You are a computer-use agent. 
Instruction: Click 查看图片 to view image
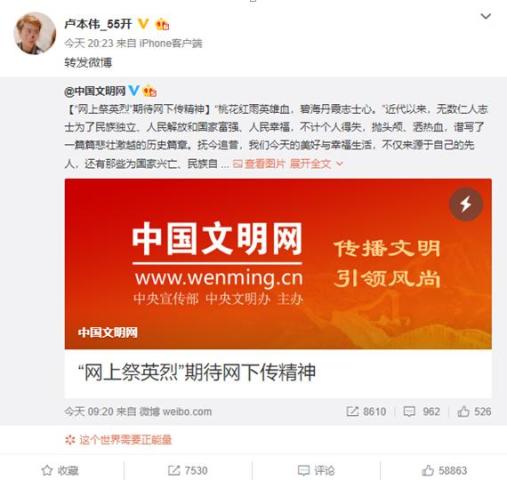pyautogui.click(x=259, y=164)
